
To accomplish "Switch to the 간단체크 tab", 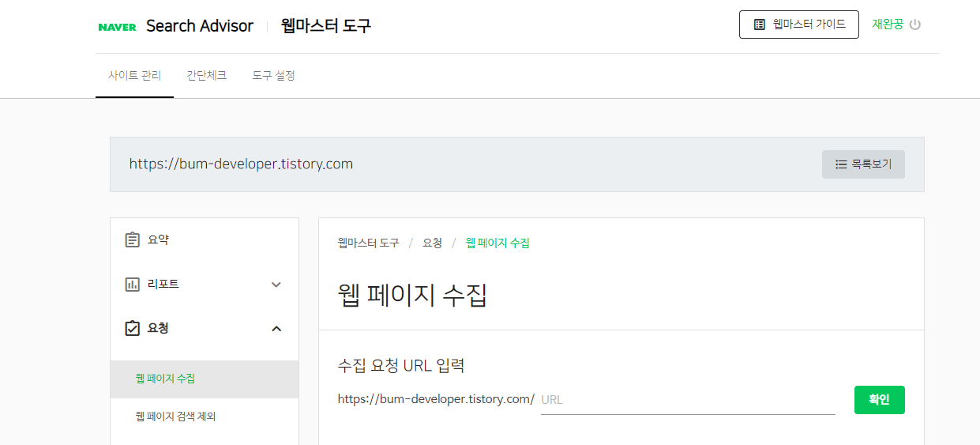I will [x=206, y=76].
